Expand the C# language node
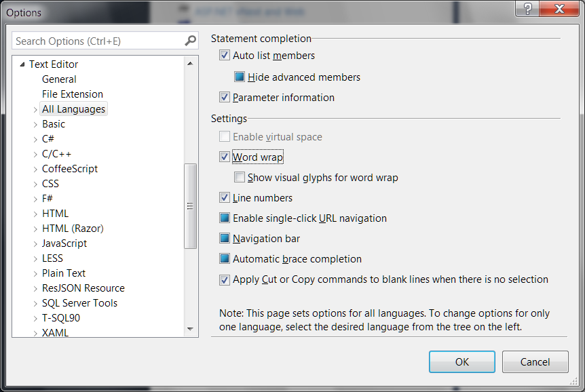585x392 pixels. pyautogui.click(x=35, y=139)
